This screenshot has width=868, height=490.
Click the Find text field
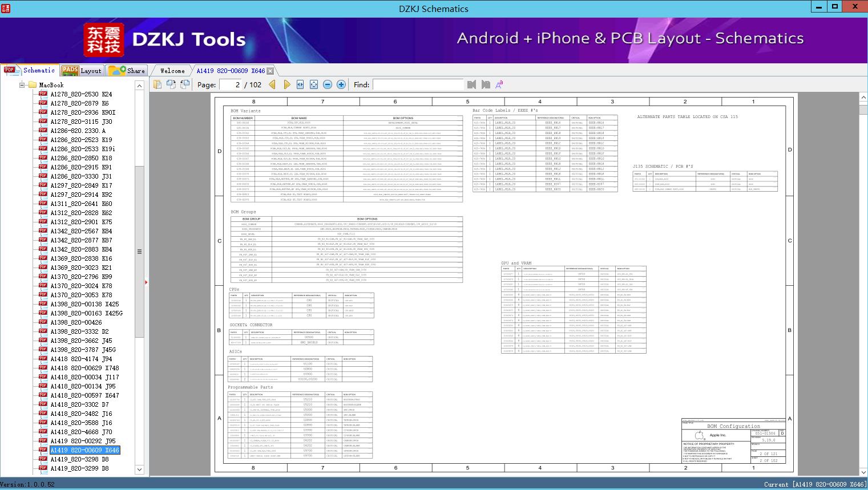pos(418,84)
